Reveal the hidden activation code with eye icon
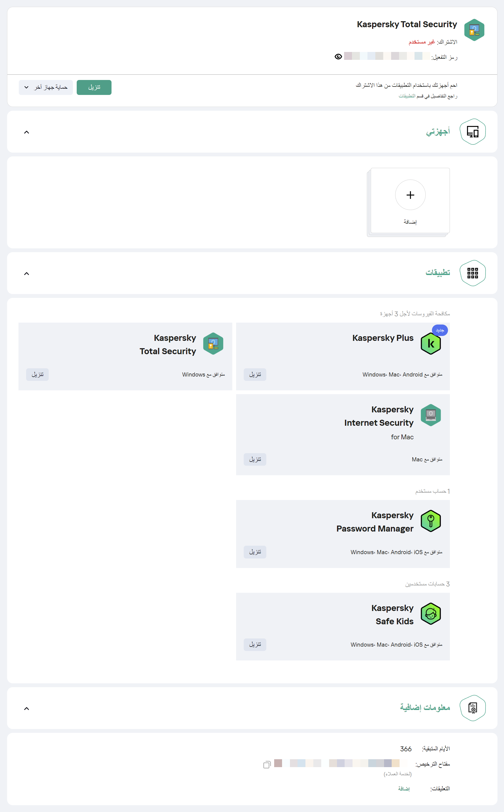Viewport: 504px width, 812px height. 338,57
